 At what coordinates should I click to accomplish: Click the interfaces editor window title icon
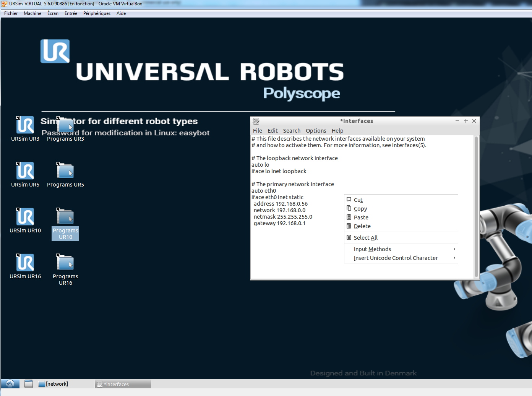pos(256,121)
